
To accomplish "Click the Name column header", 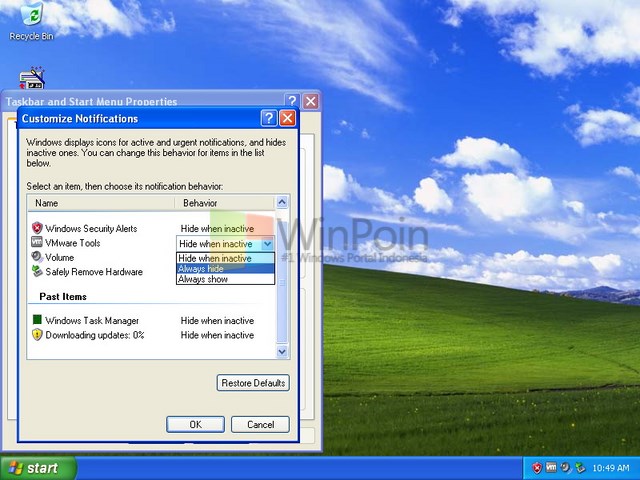I will click(101, 203).
